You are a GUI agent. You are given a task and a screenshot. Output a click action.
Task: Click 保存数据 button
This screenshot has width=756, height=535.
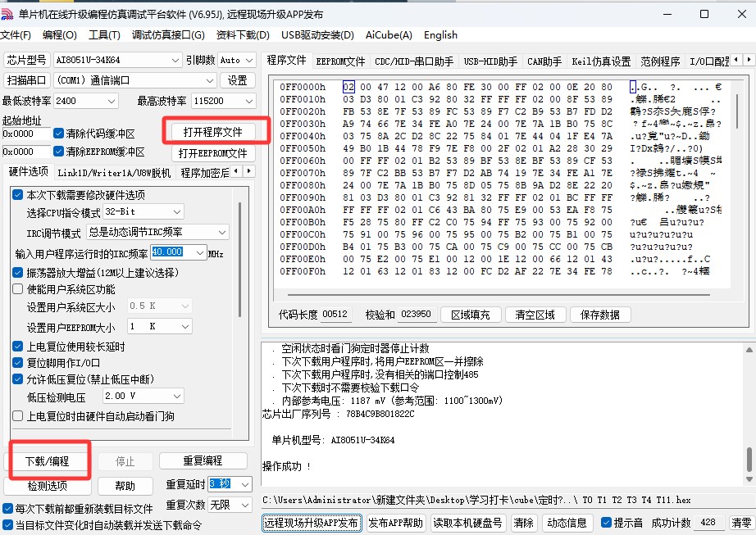coord(599,315)
